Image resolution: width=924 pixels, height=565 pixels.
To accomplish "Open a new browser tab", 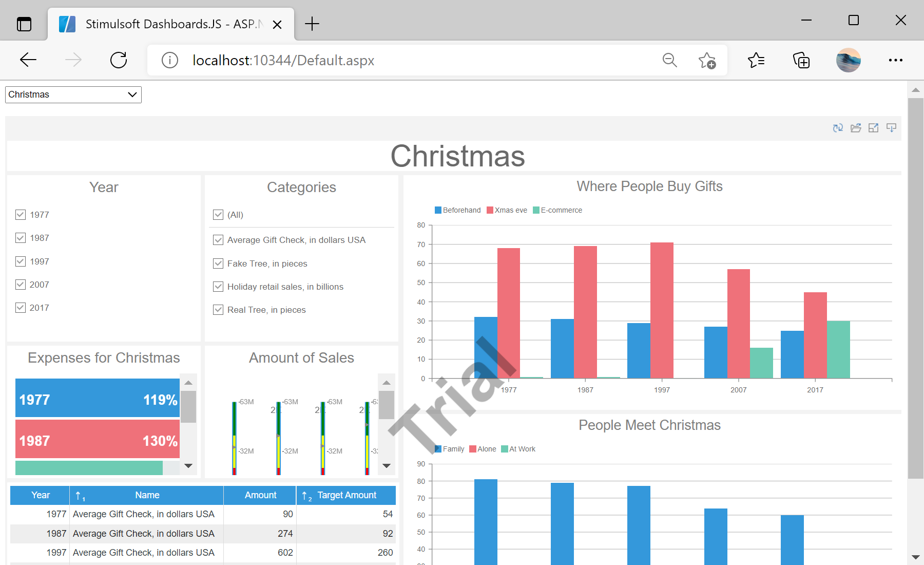I will pos(312,24).
